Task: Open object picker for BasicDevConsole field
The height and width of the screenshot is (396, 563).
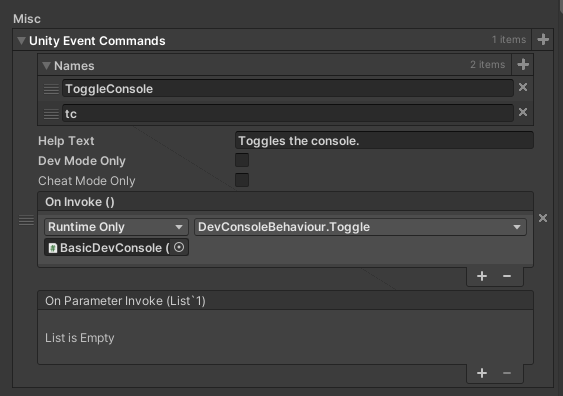Action: click(179, 247)
